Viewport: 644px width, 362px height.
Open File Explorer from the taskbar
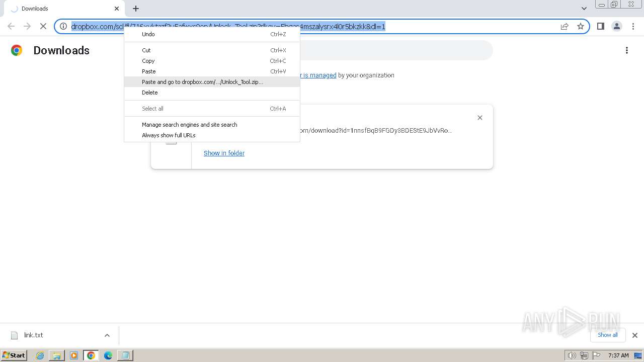(57, 355)
